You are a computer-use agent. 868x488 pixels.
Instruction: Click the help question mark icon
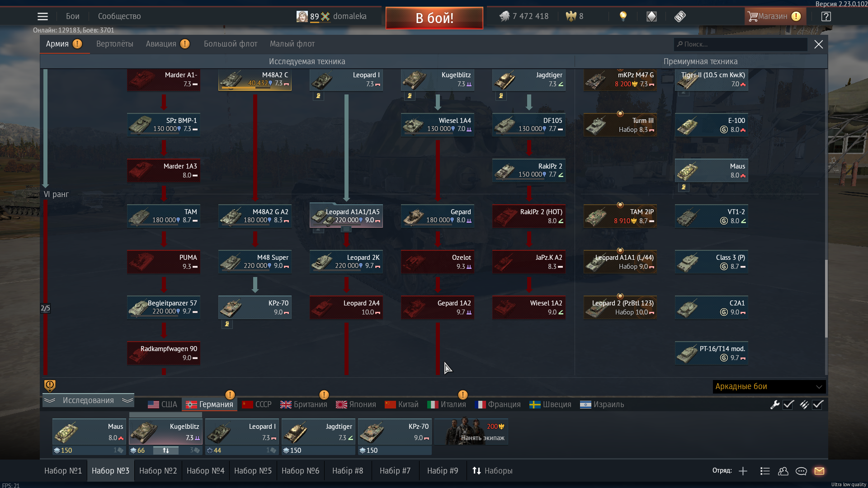coord(826,16)
